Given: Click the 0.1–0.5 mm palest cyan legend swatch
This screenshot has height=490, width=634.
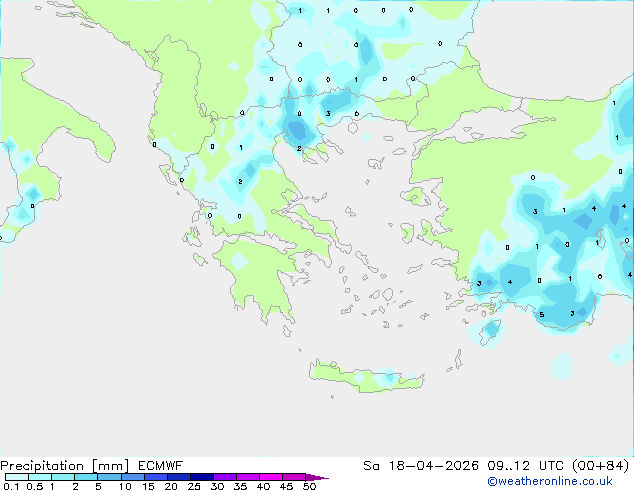Looking at the screenshot, I should tap(17, 477).
